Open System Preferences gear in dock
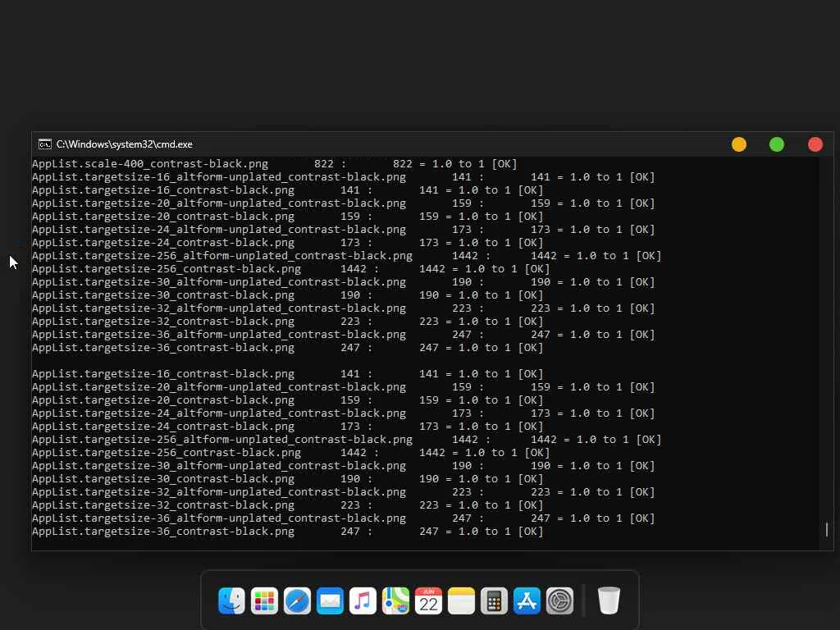Image resolution: width=840 pixels, height=630 pixels. 559,600
